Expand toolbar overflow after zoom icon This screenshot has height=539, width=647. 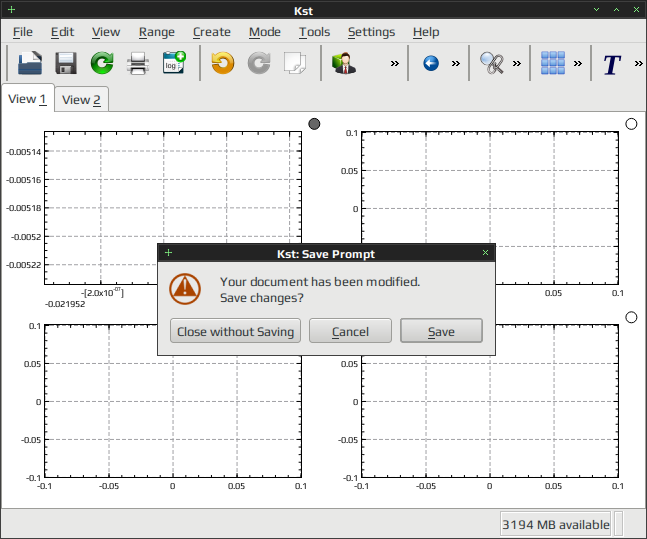[x=517, y=63]
